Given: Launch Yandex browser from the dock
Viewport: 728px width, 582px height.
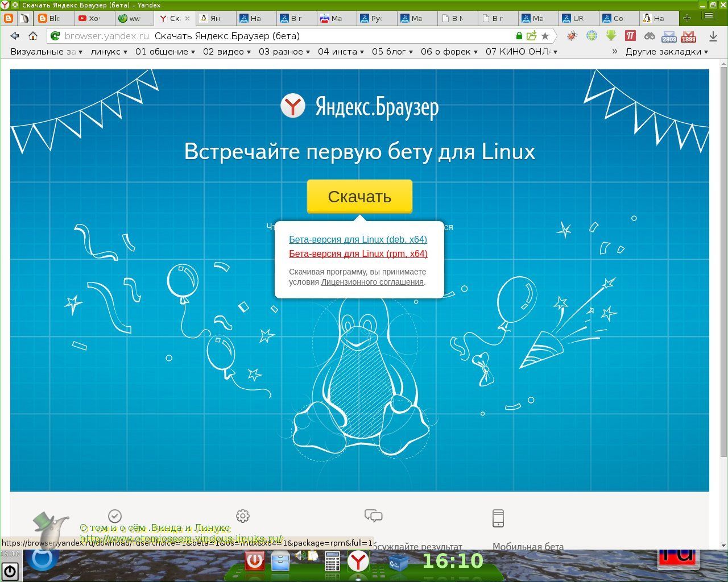Looking at the screenshot, I should pos(358,562).
